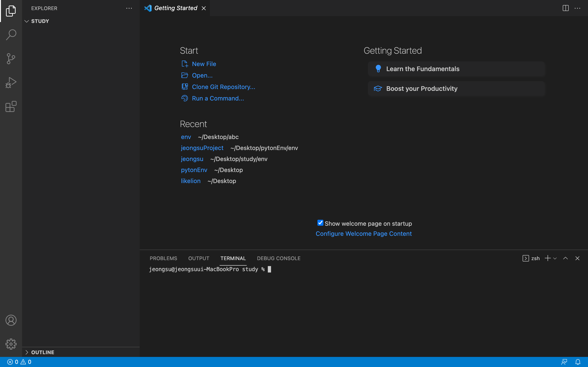588x367 pixels.
Task: Click the errors and warnings status indicator
Action: (19, 362)
